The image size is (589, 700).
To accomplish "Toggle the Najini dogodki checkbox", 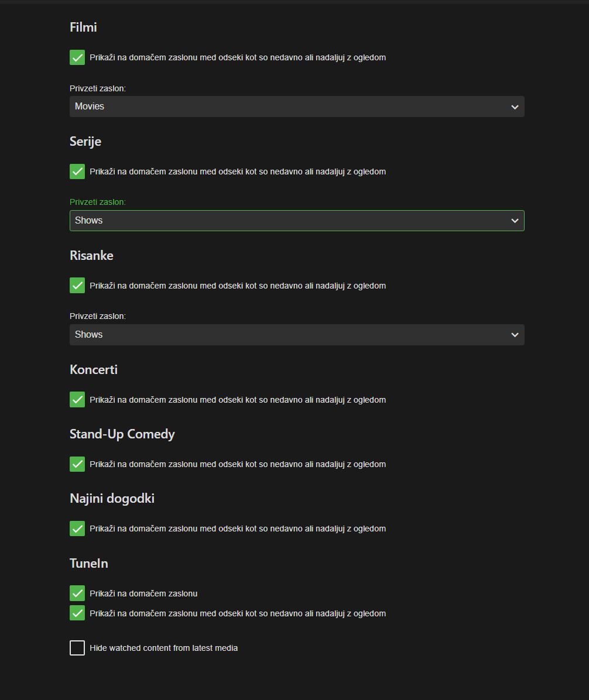I will (x=77, y=529).
